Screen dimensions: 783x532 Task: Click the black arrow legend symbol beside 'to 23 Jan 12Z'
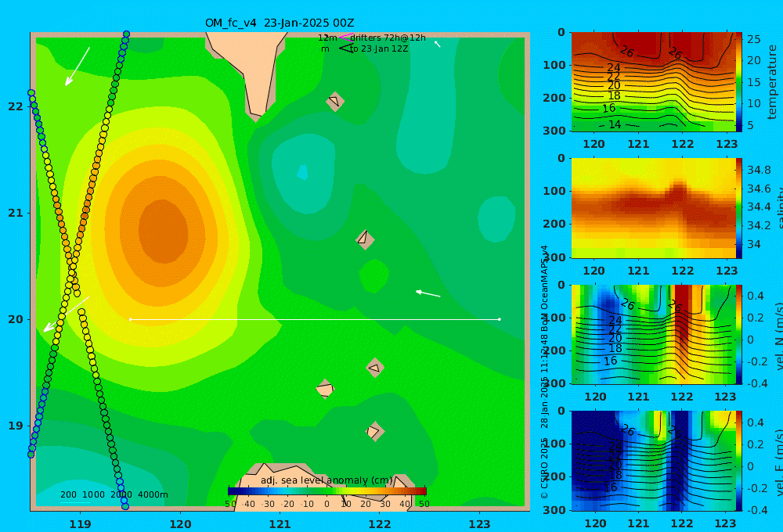(345, 49)
